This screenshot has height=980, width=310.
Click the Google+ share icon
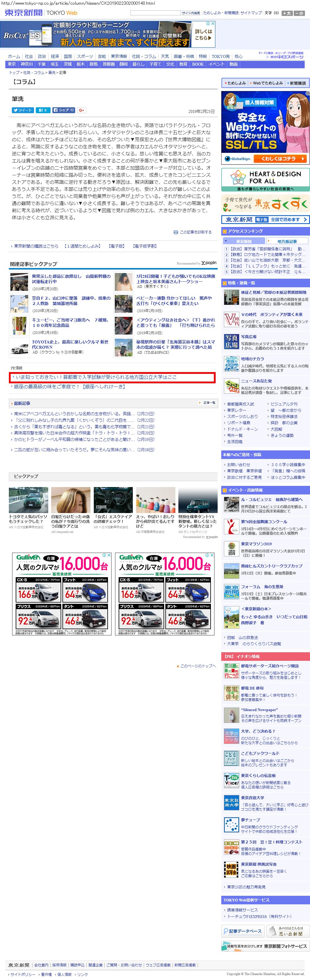82,110
